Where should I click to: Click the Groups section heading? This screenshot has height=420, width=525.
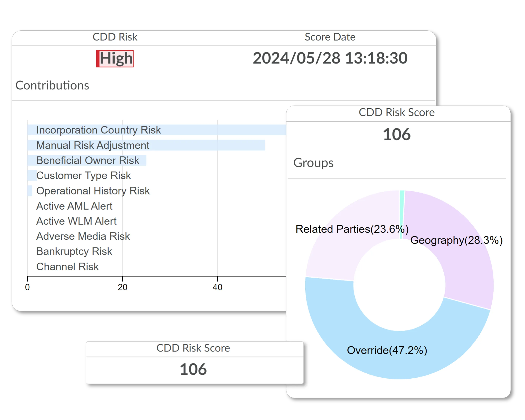coord(313,163)
